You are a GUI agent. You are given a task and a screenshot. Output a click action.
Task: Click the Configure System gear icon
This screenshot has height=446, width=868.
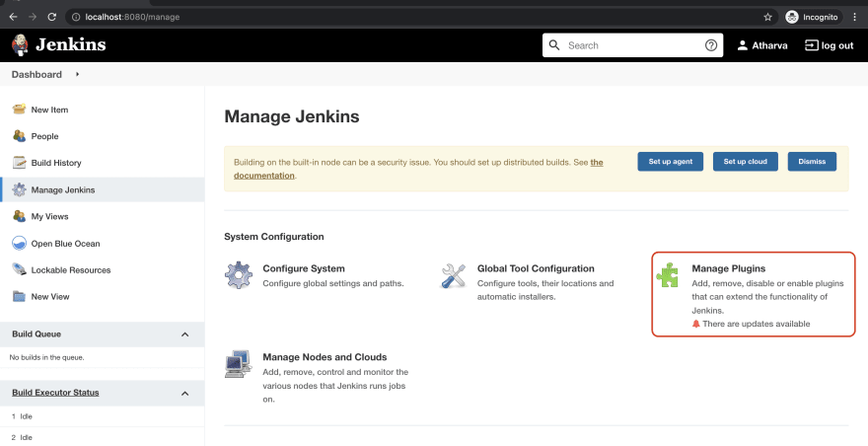239,275
